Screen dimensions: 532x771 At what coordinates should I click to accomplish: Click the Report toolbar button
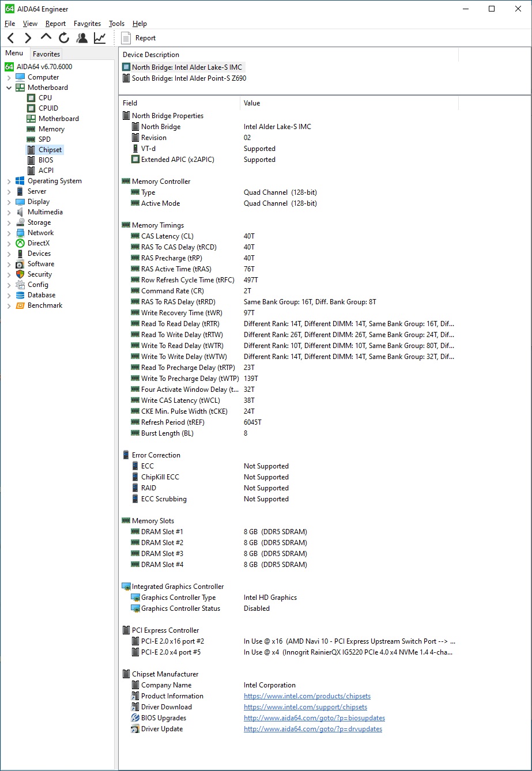(x=138, y=38)
